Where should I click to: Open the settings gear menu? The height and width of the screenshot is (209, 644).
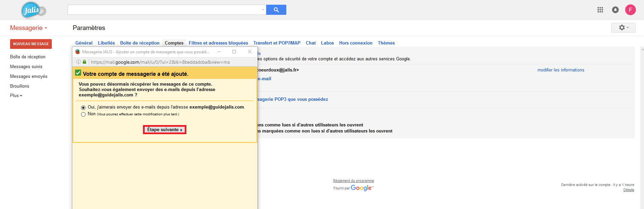coord(623,28)
